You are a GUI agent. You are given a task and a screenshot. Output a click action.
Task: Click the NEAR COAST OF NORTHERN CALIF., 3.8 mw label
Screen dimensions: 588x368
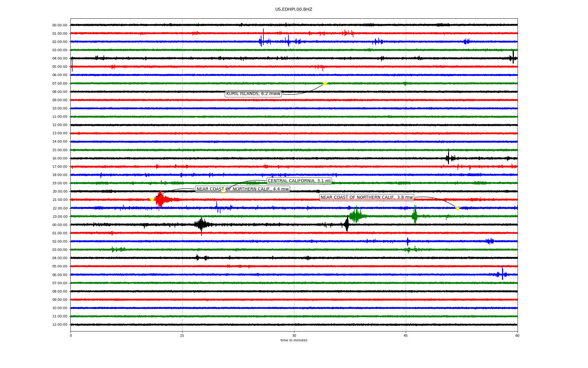(x=367, y=197)
